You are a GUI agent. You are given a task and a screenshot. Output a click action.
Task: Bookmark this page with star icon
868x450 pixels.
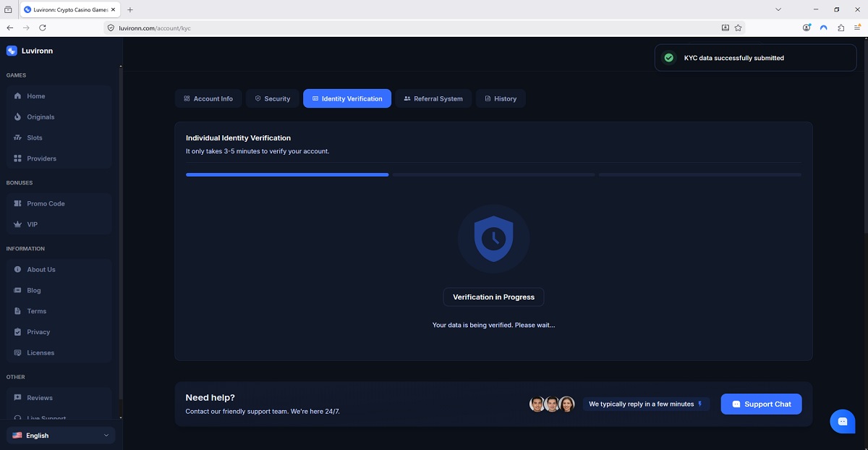[x=738, y=27]
